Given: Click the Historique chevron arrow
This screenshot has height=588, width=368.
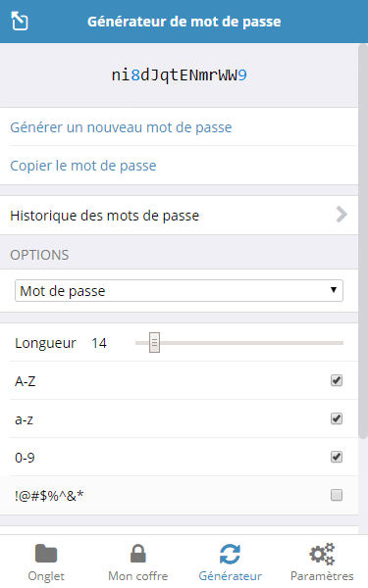Looking at the screenshot, I should [342, 215].
